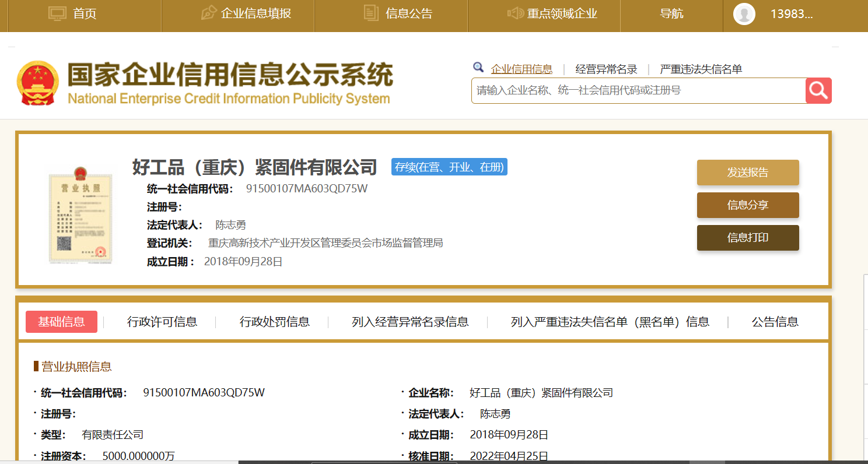Image resolution: width=868 pixels, height=464 pixels.
Task: Click the speaker icon beside 重点领域企业
Action: (515, 13)
